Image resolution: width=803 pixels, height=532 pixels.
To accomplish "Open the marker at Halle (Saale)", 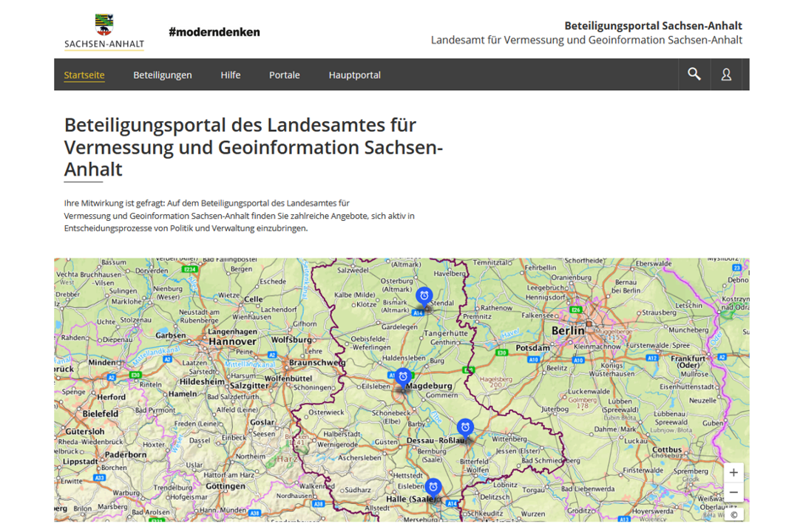I will pyautogui.click(x=433, y=487).
